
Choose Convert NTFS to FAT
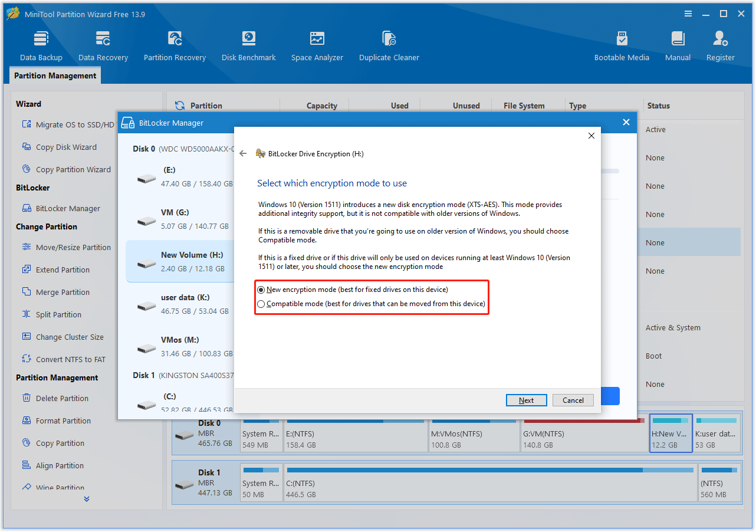(x=63, y=359)
